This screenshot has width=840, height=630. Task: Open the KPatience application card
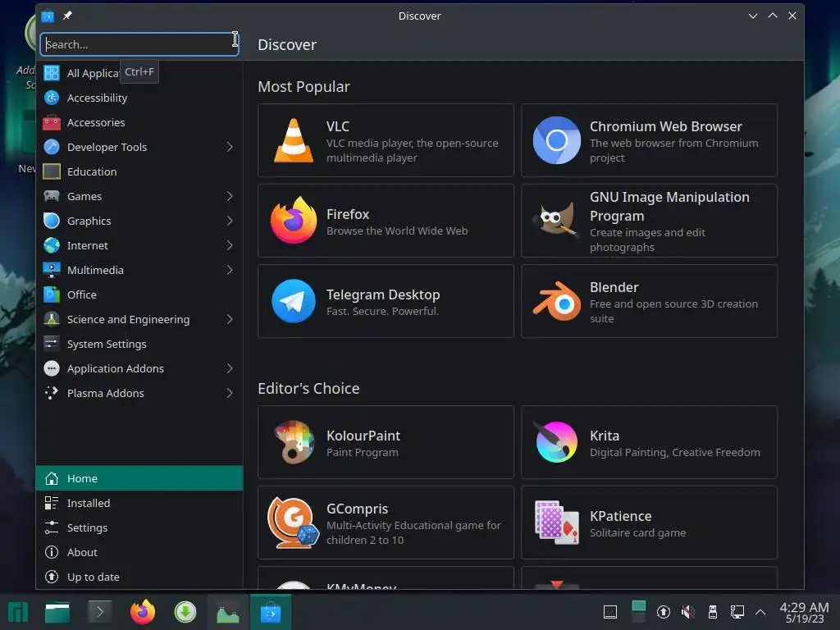click(650, 523)
